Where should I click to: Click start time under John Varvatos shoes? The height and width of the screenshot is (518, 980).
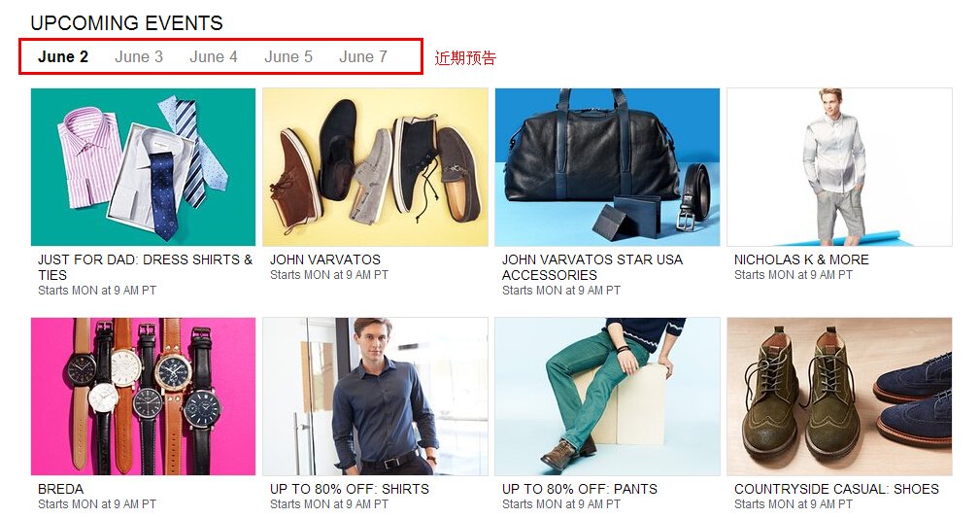(329, 275)
